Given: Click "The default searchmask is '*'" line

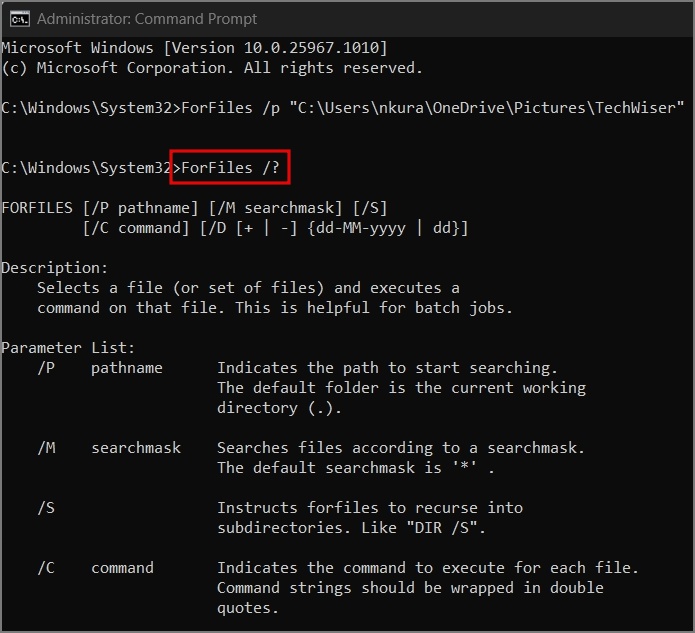Looking at the screenshot, I should click(x=356, y=468).
